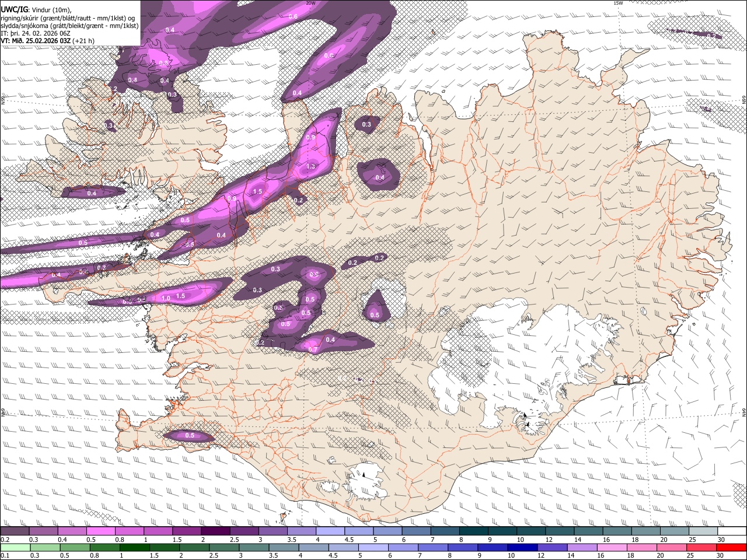
Task: Pick the light pink bottom-row swatch starting at 16
Action: tap(612, 547)
